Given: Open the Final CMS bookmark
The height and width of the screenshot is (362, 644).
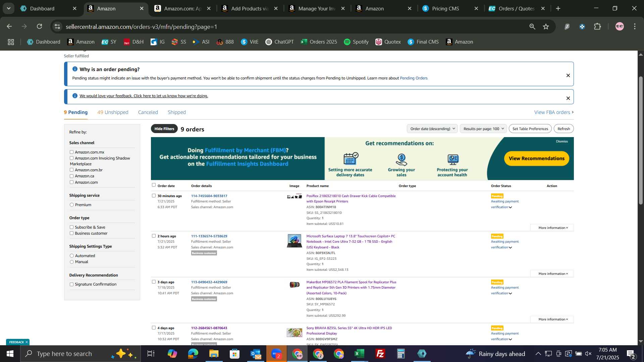Looking at the screenshot, I should pyautogui.click(x=423, y=42).
